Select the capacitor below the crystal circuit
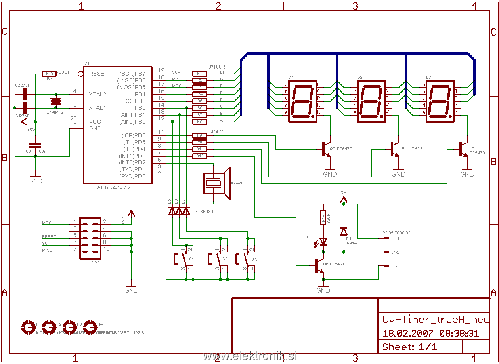This screenshot has height=364, width=499. pos(35,146)
